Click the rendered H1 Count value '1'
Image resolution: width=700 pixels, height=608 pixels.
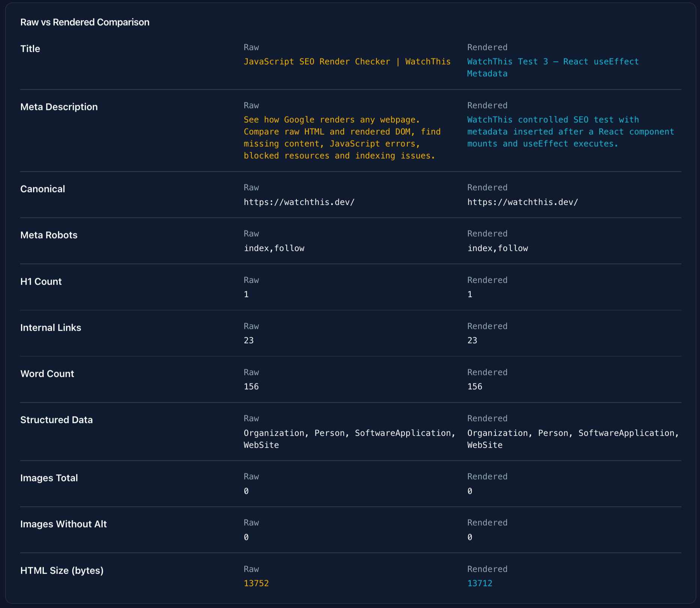(x=470, y=294)
